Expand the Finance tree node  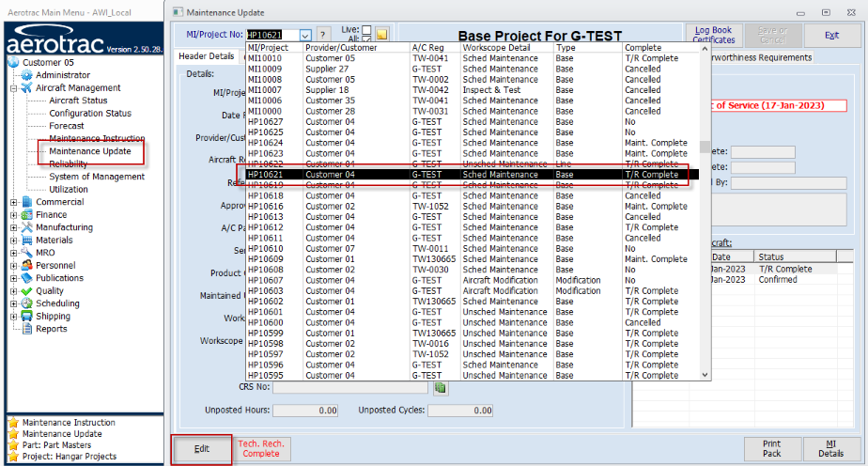(x=14, y=215)
